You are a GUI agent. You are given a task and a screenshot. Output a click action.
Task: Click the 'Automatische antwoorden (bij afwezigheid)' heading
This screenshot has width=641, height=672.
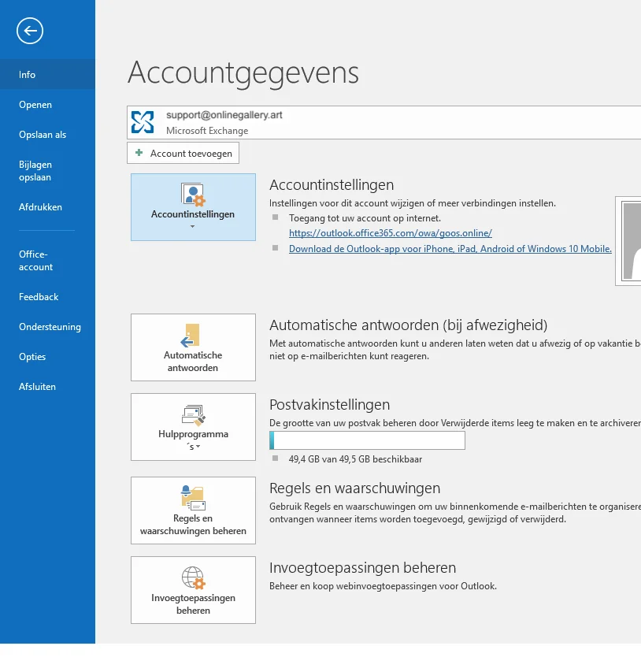pyautogui.click(x=409, y=325)
